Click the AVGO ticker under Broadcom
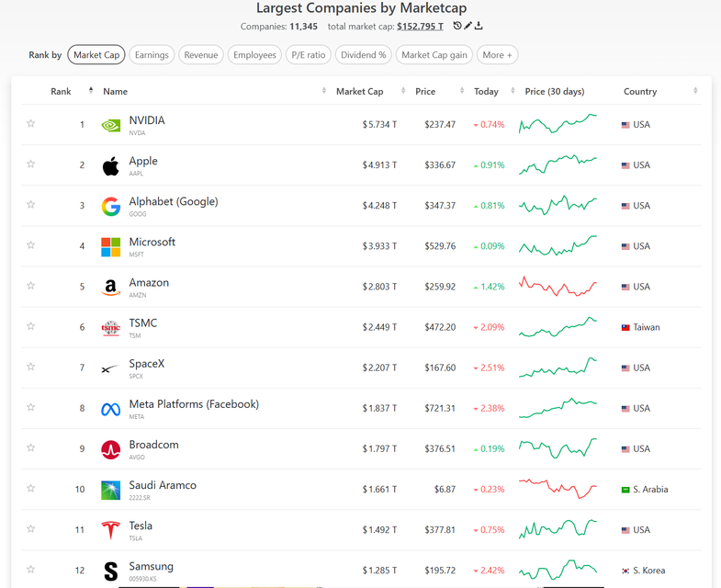 tap(137, 457)
